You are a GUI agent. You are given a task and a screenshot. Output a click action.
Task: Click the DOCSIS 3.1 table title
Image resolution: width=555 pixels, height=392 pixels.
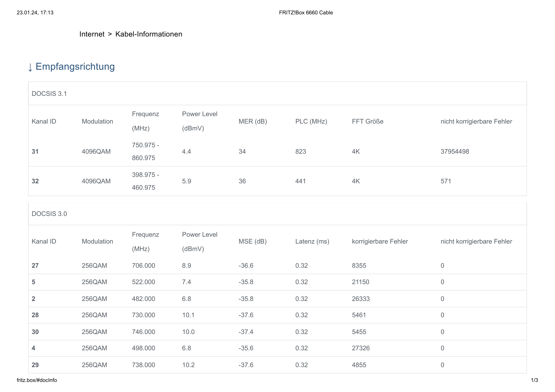tap(49, 93)
